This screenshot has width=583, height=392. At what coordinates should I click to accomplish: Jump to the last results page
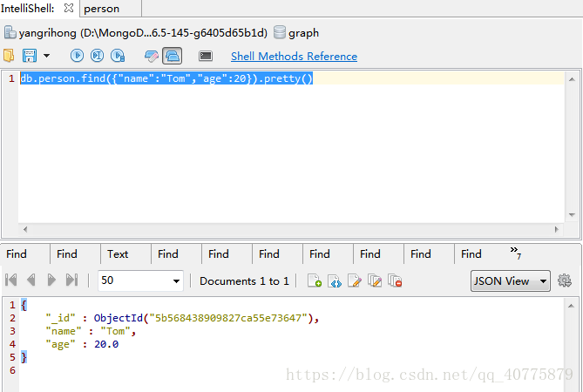[x=71, y=280]
